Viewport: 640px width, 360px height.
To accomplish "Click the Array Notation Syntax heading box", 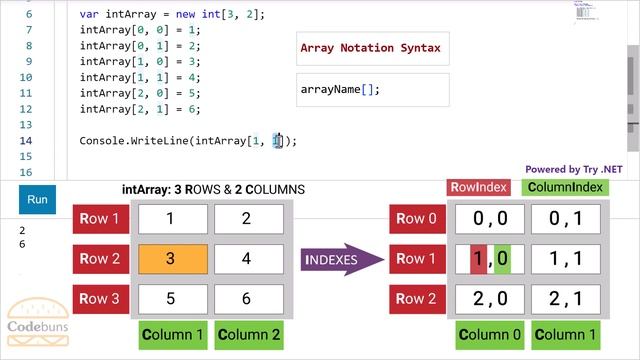I will (373, 49).
